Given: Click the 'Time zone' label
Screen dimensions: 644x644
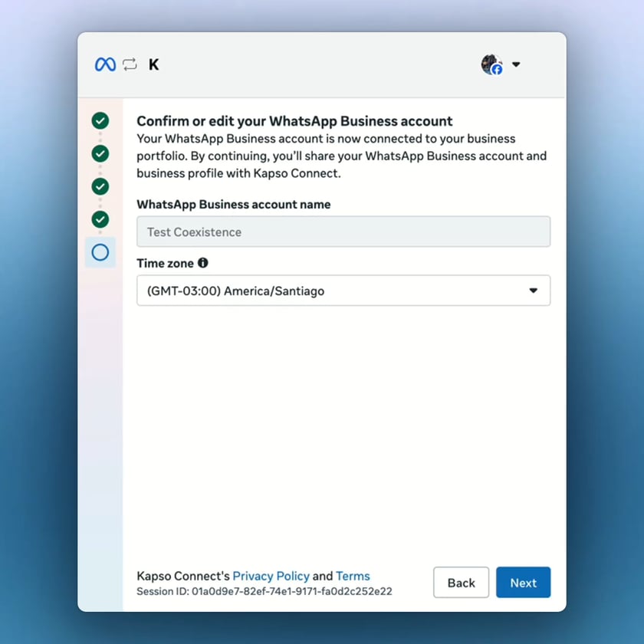Looking at the screenshot, I should click(165, 263).
